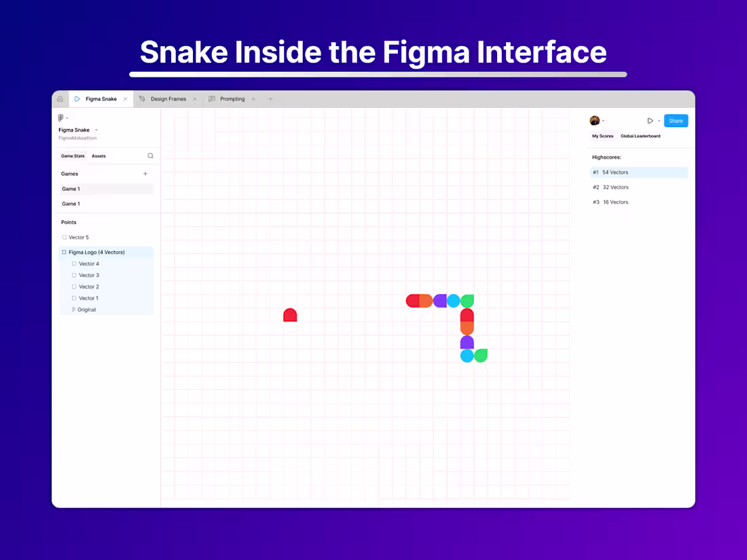Open the Prompting tab
The image size is (747, 560).
coord(232,98)
